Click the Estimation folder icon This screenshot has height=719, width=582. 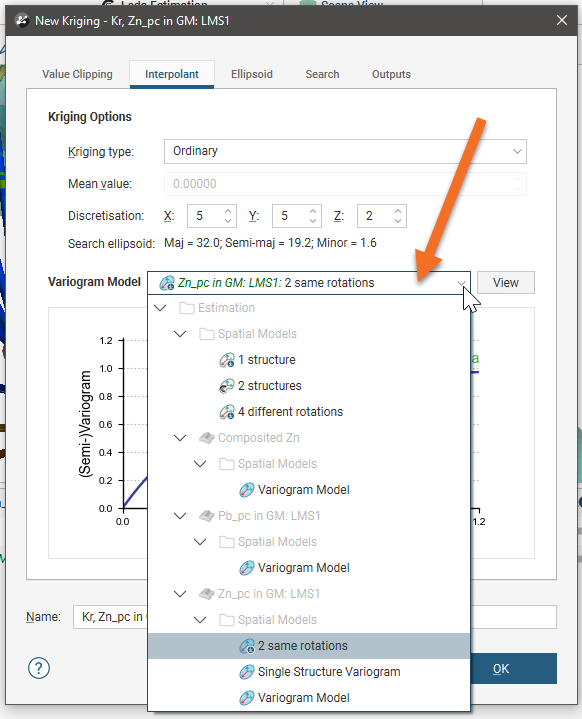[187, 308]
